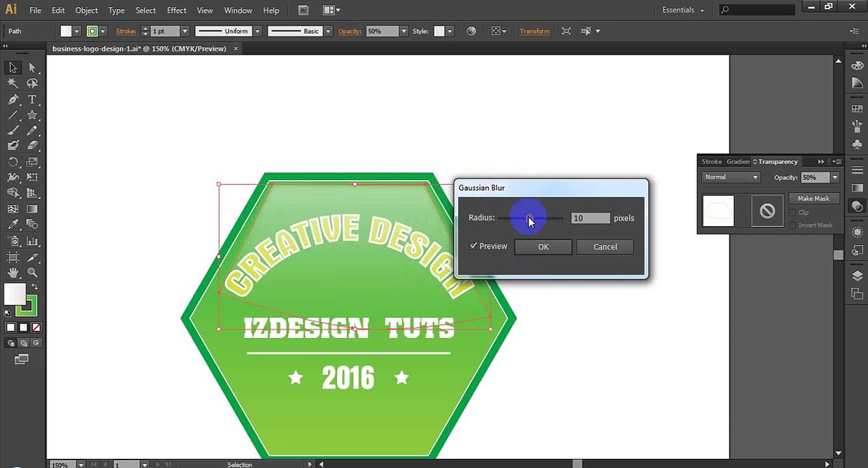Select the Pen tool
The image size is (868, 468).
pos(13,99)
